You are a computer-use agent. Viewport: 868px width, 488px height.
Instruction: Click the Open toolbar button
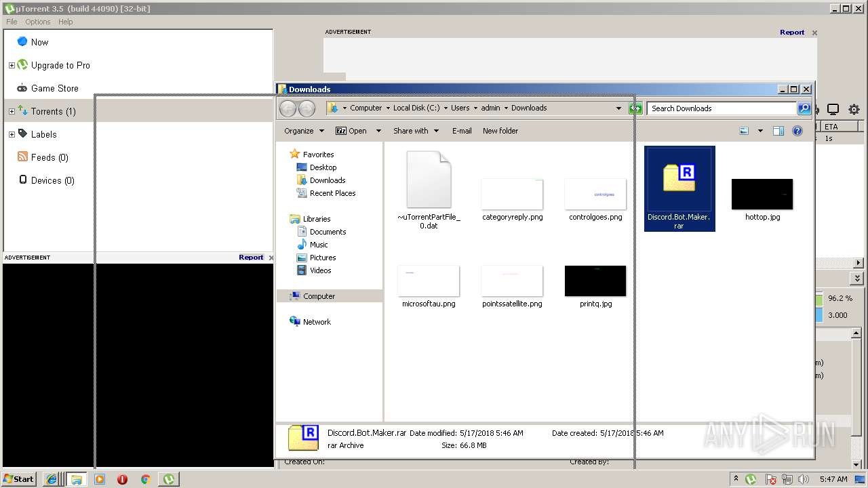pos(351,131)
